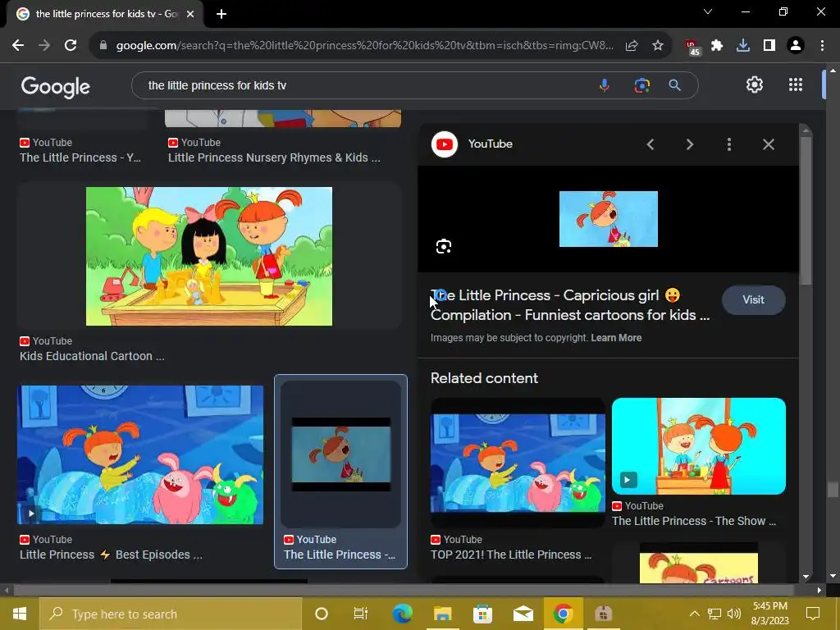Click the taskbar 'Type here to search' box
Viewport: 840px width, 630px height.
point(171,614)
